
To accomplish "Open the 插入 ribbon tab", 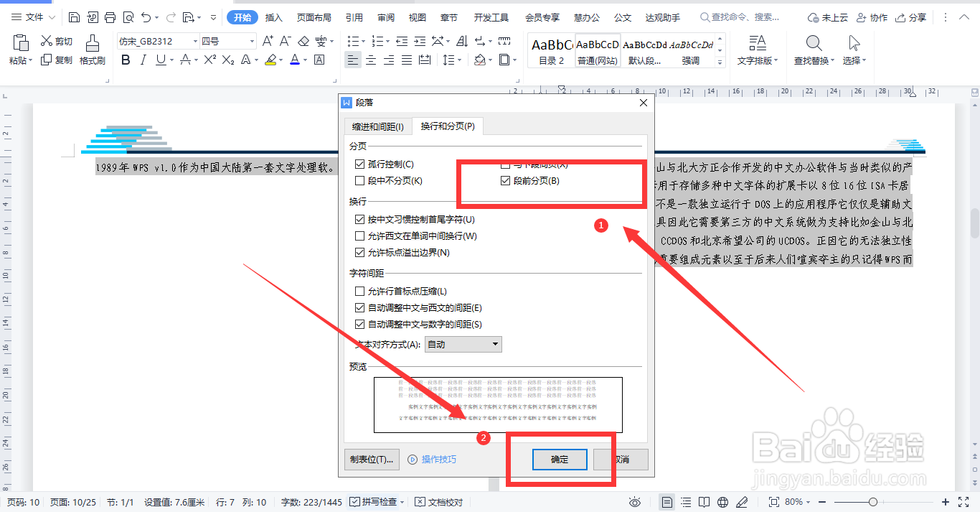I will 273,17.
